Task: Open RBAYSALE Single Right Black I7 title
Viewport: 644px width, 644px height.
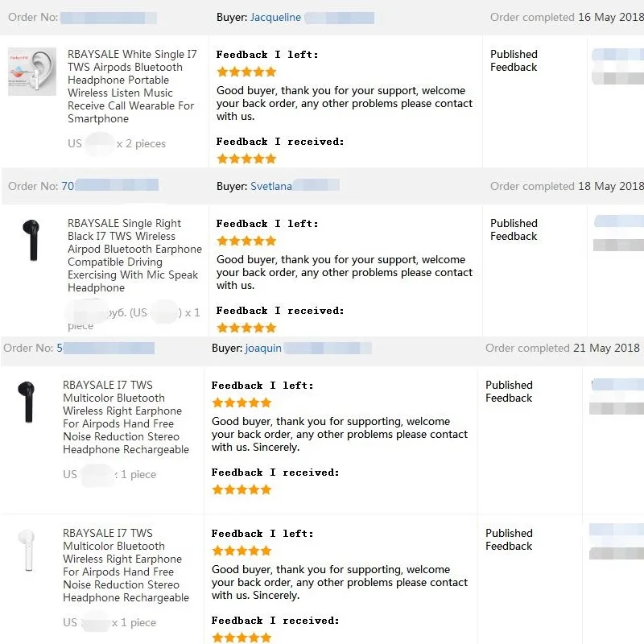Action: (x=134, y=255)
